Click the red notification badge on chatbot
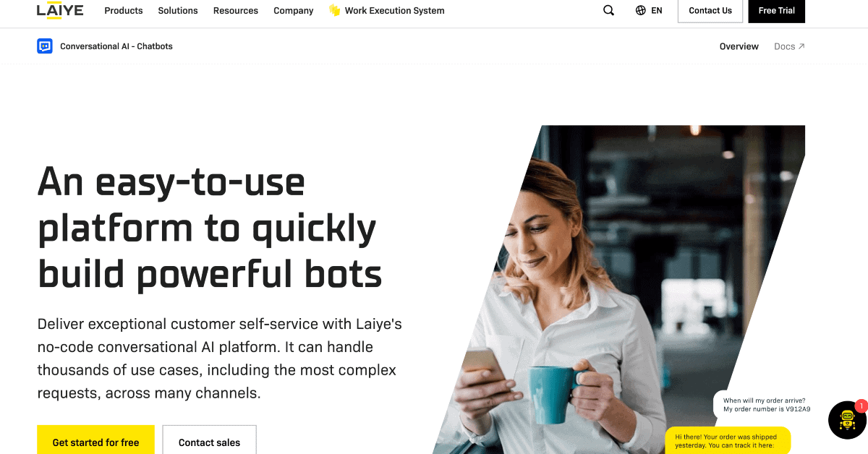 pyautogui.click(x=861, y=406)
